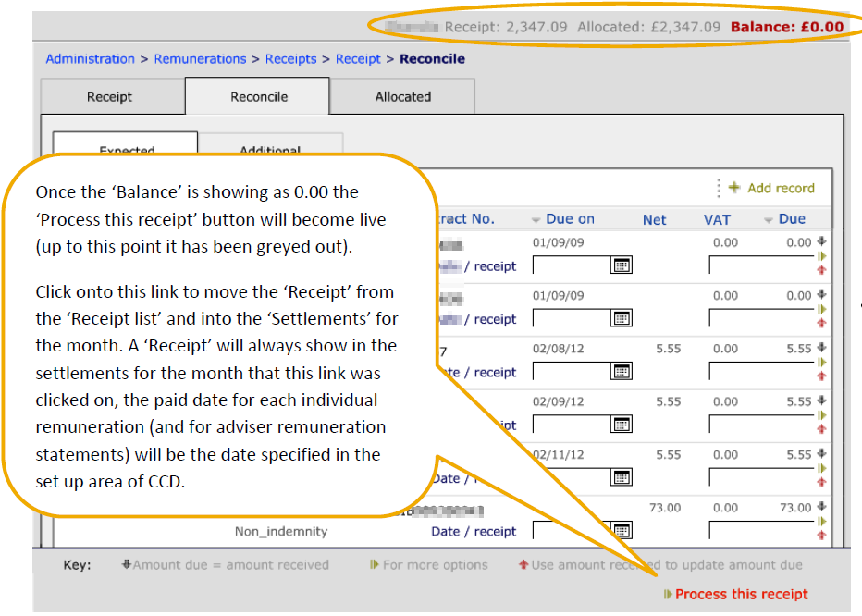862x616 pixels.
Task: Open the Receipts breadcrumb link
Action: pos(290,59)
